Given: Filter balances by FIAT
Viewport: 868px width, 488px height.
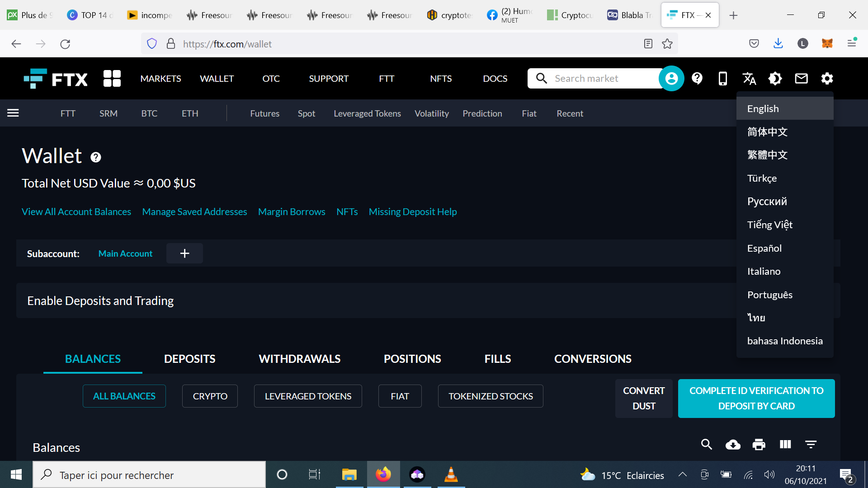Looking at the screenshot, I should [x=400, y=396].
